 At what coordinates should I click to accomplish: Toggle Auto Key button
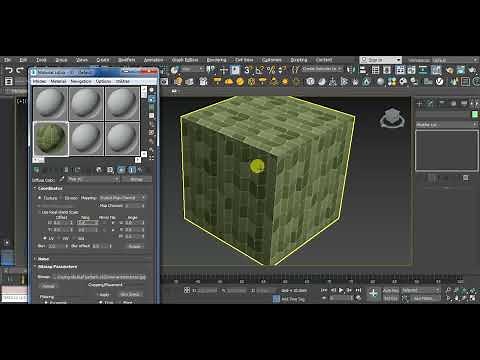tap(391, 290)
